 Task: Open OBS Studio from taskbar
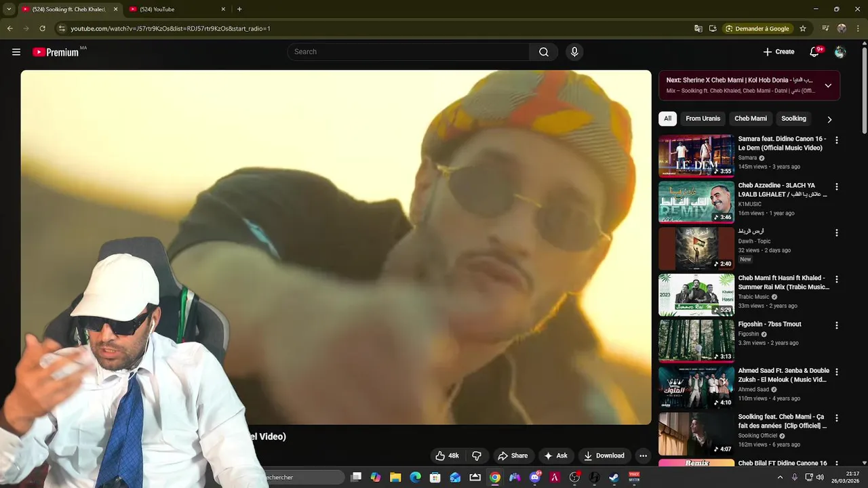575,477
